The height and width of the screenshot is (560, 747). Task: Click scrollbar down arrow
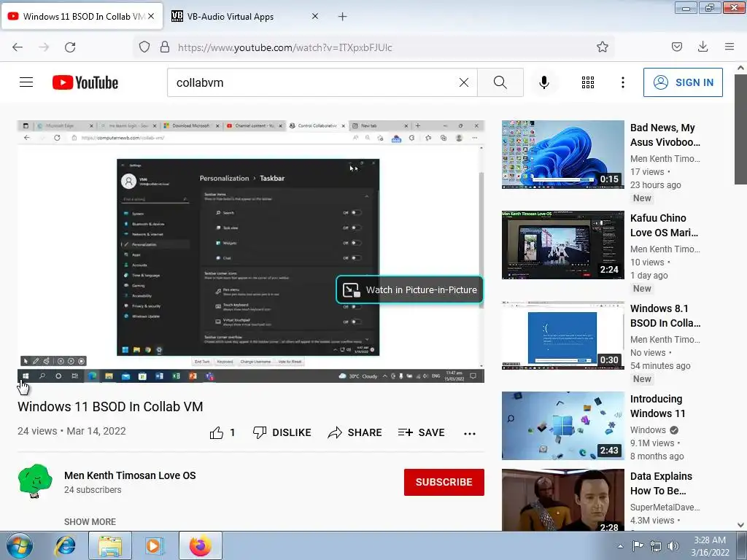coord(740,525)
